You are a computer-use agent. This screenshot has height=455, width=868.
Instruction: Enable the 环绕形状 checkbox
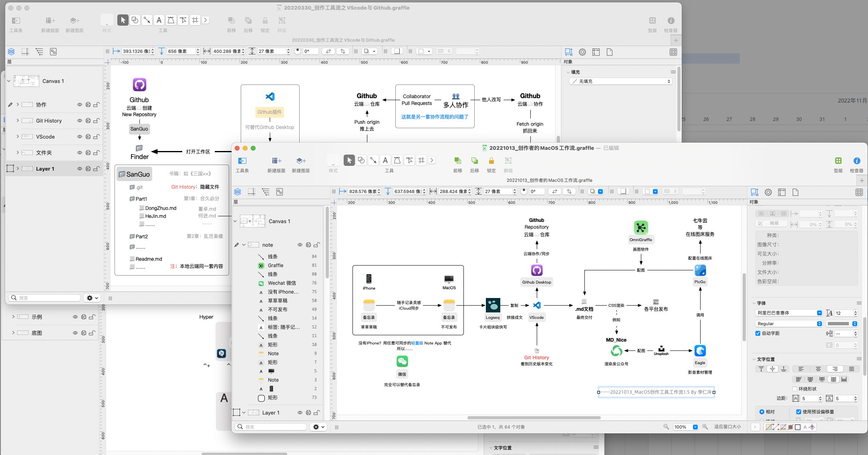(x=795, y=389)
